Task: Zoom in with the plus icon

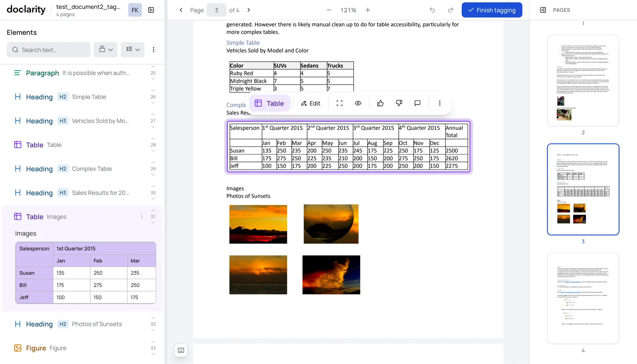Action: pos(368,10)
